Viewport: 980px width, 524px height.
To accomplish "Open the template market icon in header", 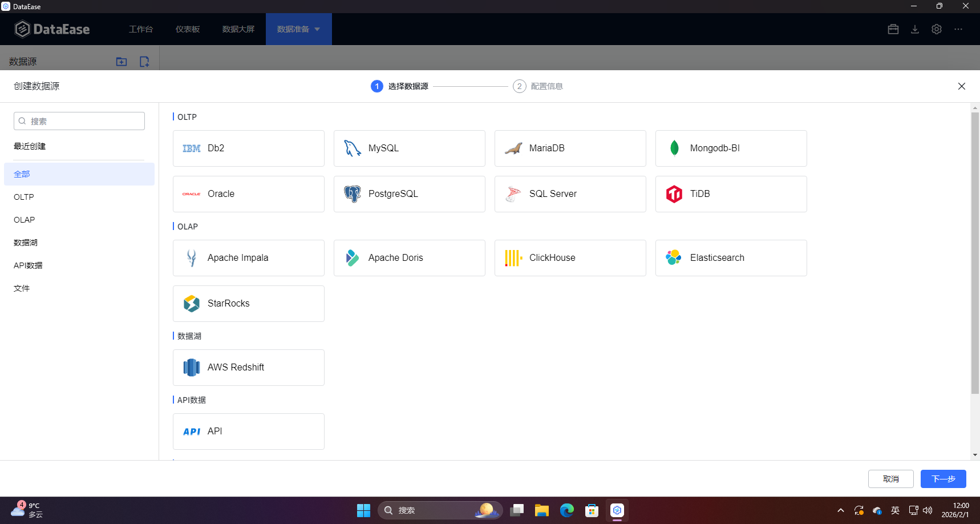I will 893,29.
